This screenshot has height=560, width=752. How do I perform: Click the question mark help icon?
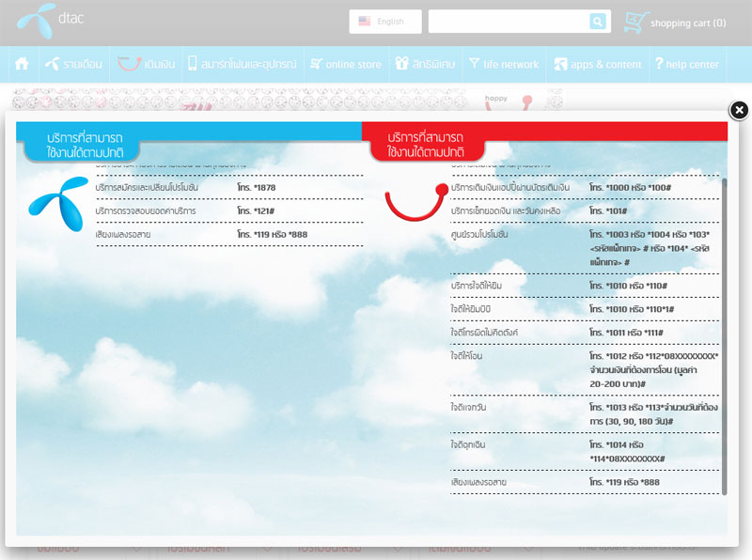[x=659, y=63]
